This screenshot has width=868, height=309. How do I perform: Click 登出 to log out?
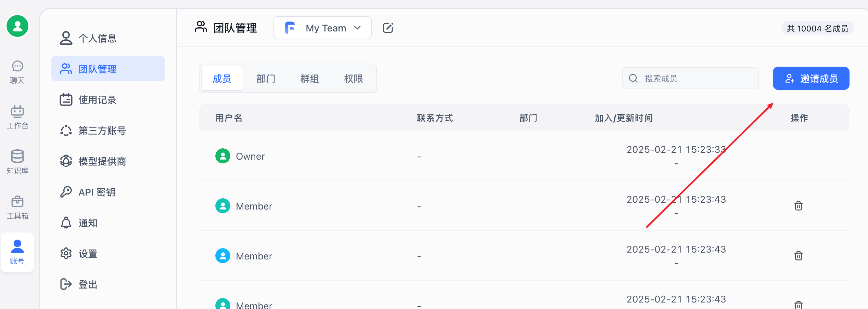pos(88,284)
